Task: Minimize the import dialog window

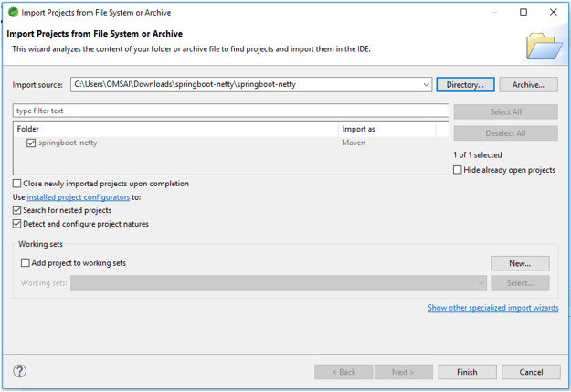Action: tap(493, 13)
